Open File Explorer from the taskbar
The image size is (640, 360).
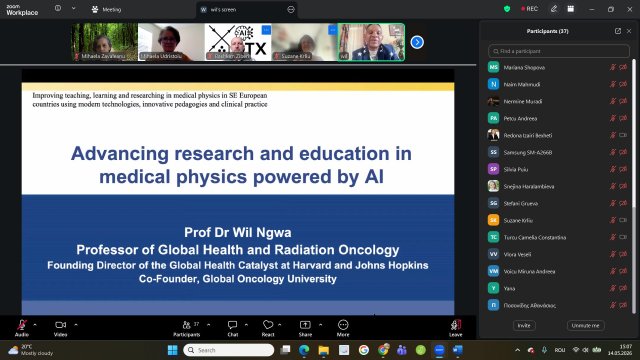point(324,350)
